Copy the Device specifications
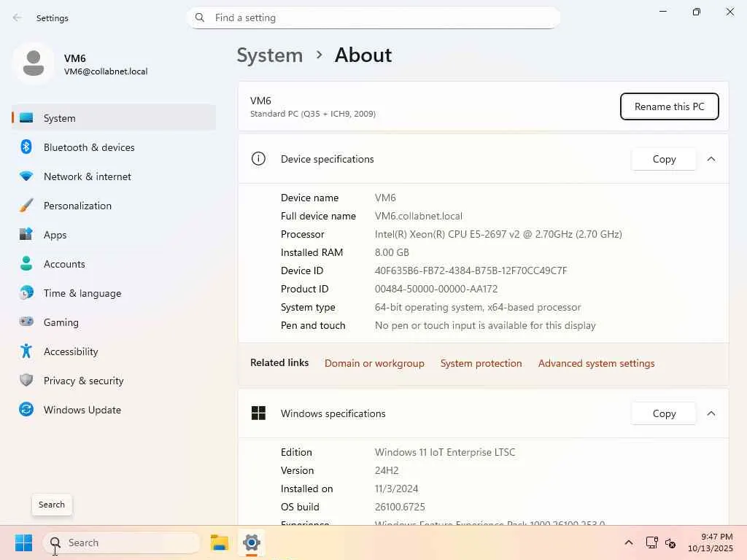Image resolution: width=747 pixels, height=560 pixels. 664,159
